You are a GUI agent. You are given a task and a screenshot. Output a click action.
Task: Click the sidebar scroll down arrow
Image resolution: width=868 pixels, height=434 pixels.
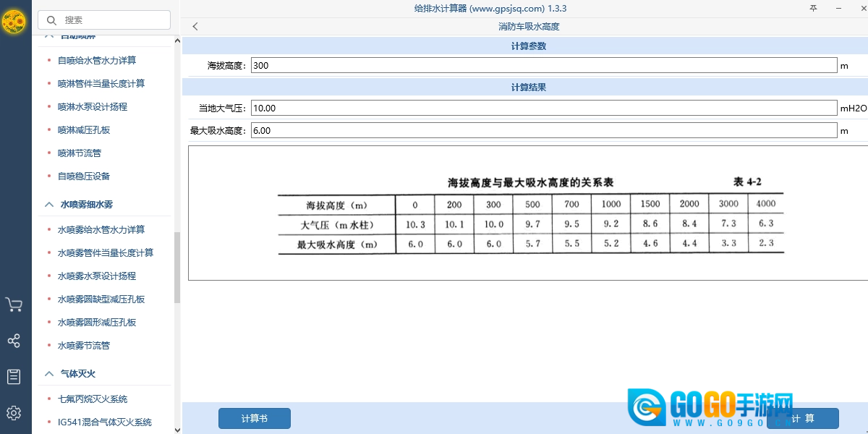tap(177, 430)
